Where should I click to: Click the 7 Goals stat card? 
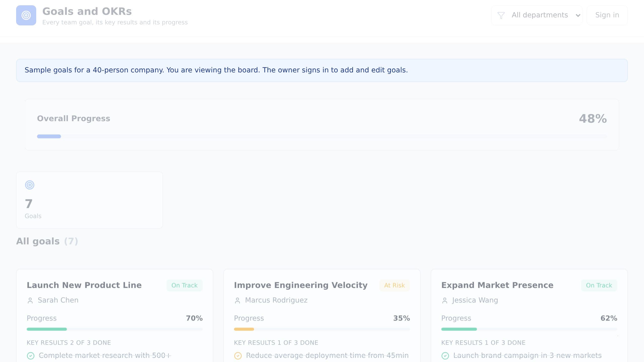pyautogui.click(x=90, y=200)
